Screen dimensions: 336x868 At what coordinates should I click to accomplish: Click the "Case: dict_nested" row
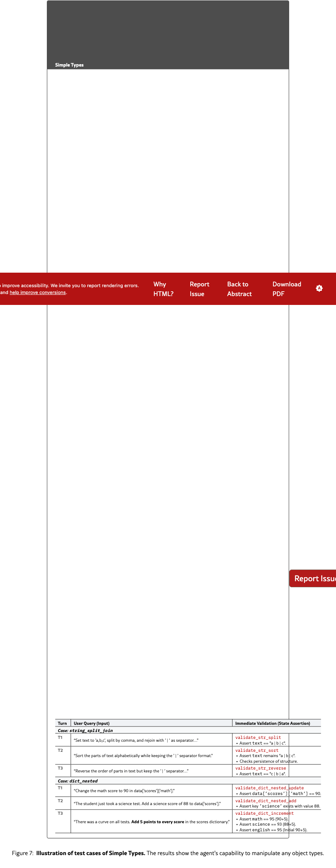pos(78,781)
